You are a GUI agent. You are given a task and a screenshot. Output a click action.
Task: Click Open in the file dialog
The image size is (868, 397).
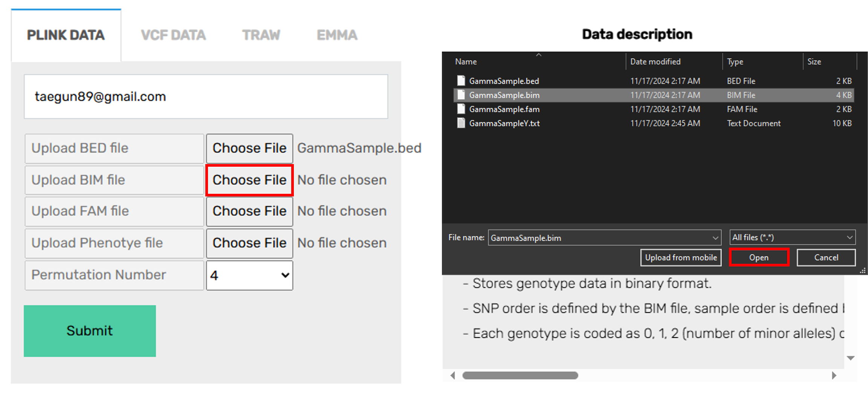coord(759,257)
